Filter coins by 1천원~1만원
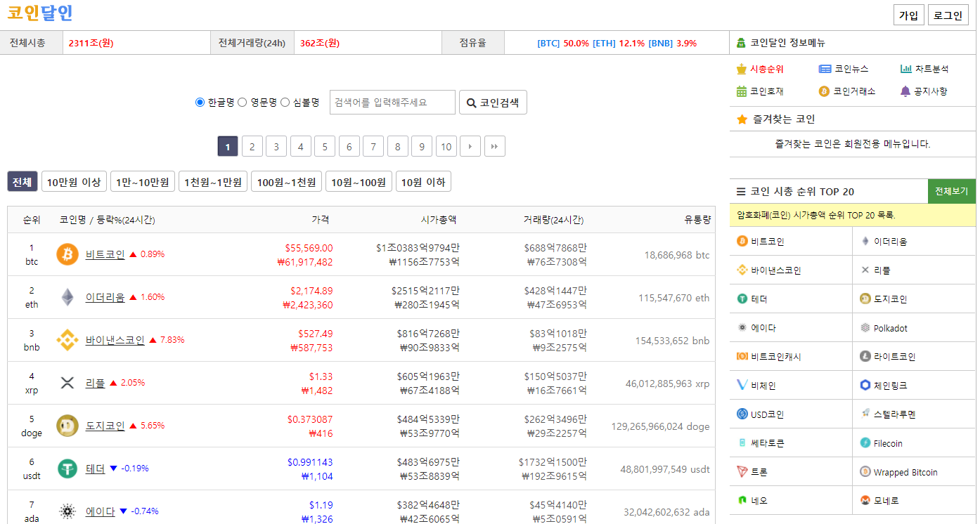Image resolution: width=980 pixels, height=524 pixels. click(213, 182)
